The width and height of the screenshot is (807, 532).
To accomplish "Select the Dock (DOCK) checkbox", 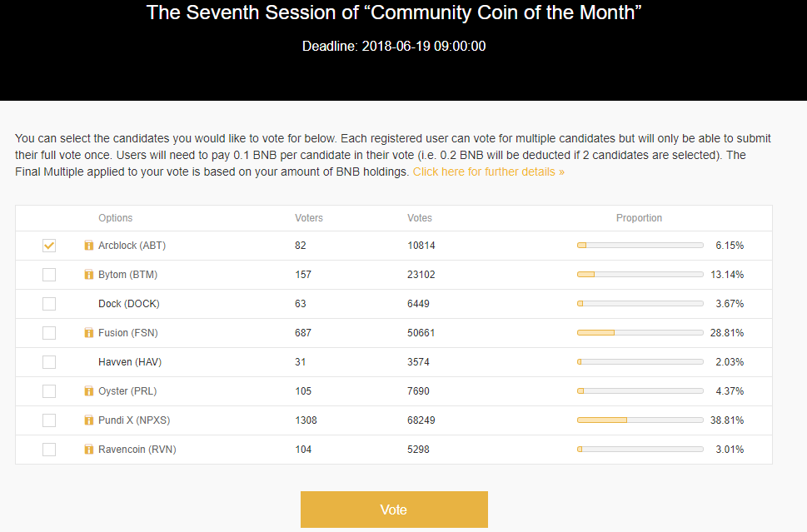I will point(49,304).
